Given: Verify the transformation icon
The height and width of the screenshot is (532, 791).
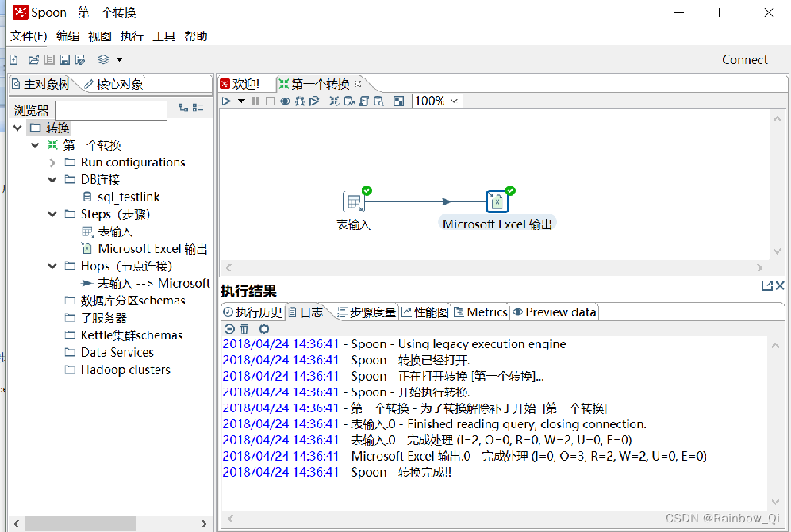Looking at the screenshot, I should 334,101.
